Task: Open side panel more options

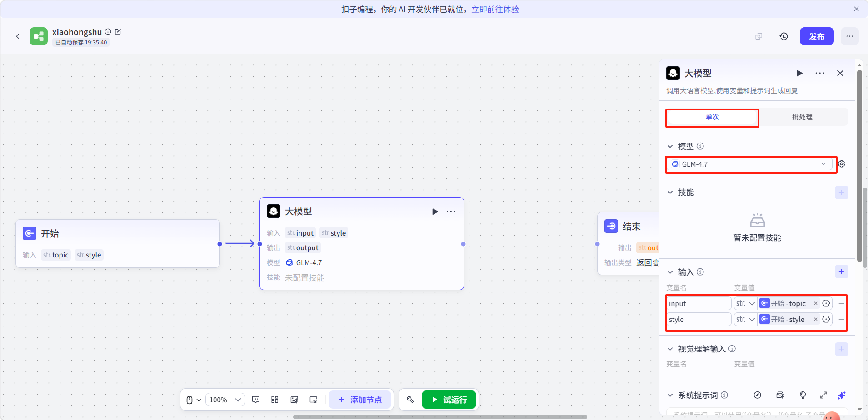Action: 820,73
